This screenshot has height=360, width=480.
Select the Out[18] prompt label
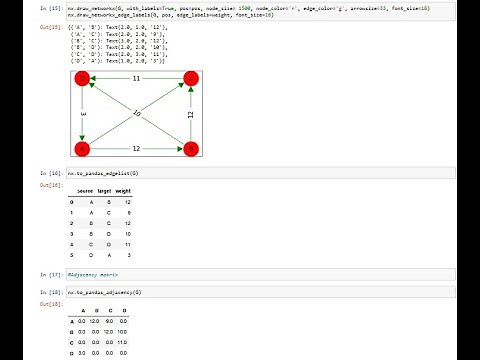pos(51,304)
